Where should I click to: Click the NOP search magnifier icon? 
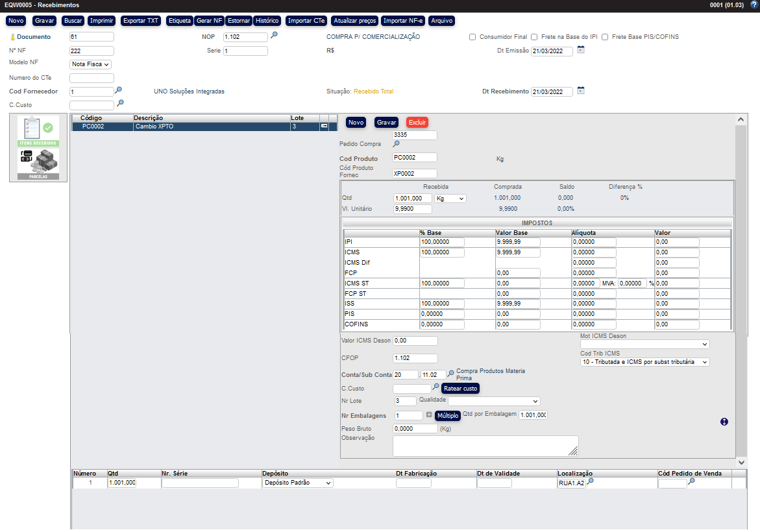[x=274, y=36]
